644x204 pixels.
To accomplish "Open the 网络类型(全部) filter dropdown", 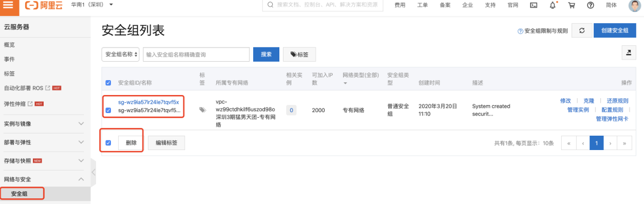I will pyautogui.click(x=360, y=79).
